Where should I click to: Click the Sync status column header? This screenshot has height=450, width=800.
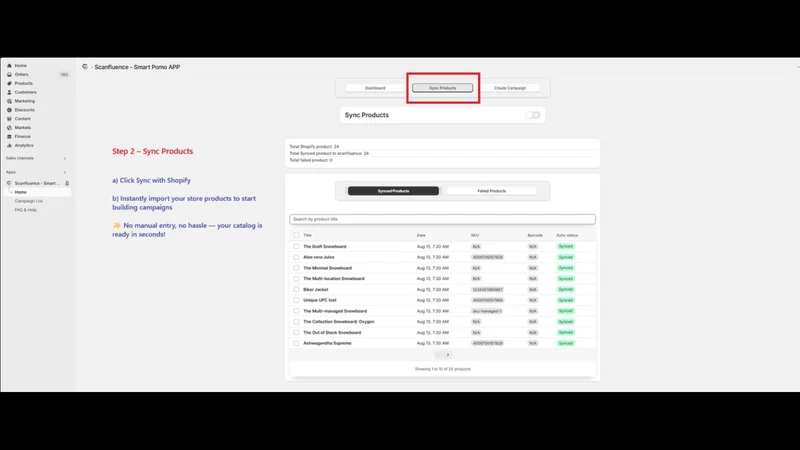(567, 235)
